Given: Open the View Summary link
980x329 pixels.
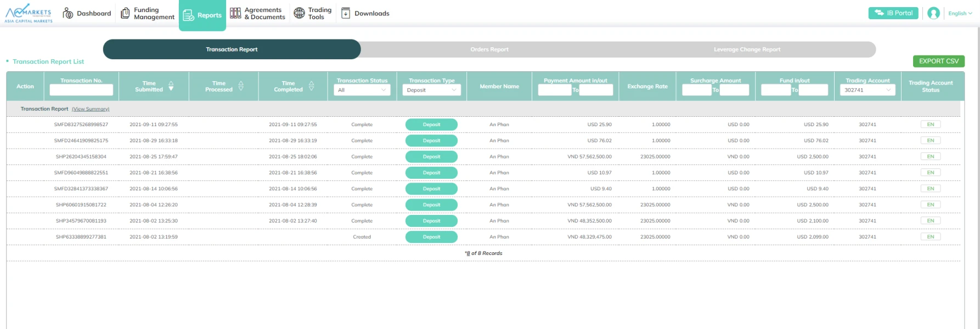Looking at the screenshot, I should point(91,109).
